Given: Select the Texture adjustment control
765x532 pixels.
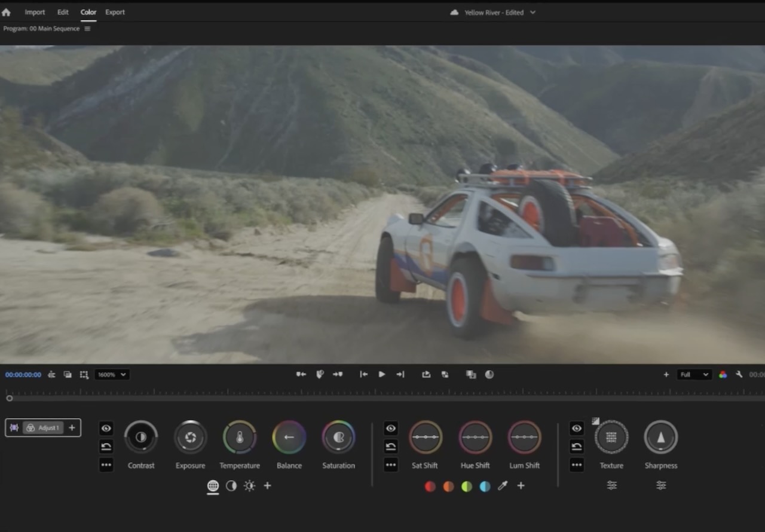Looking at the screenshot, I should (611, 438).
